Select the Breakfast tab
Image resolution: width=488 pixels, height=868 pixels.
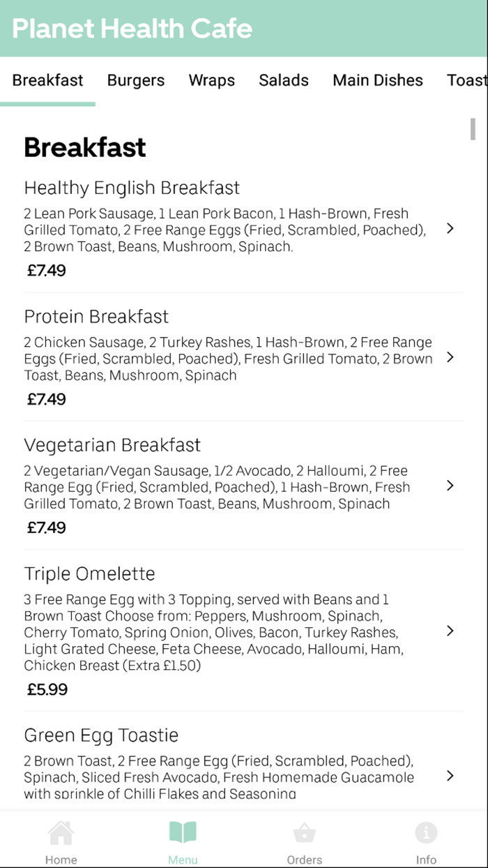point(47,80)
